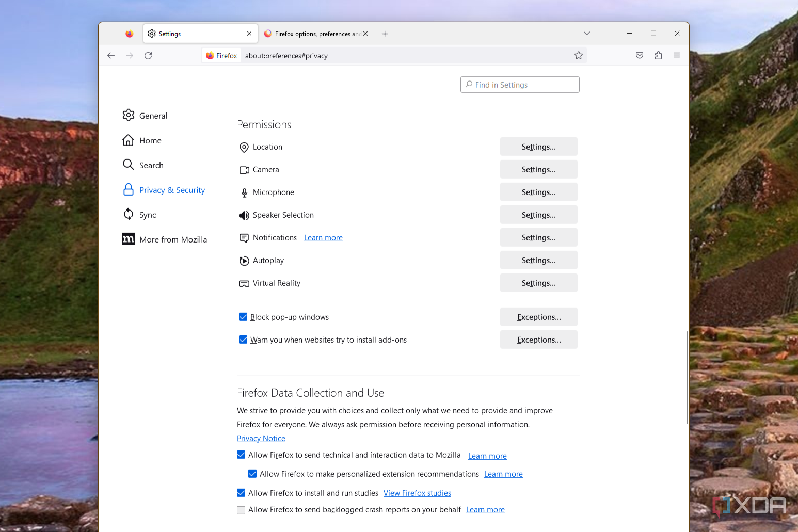
Task: Select Privacy & Security category
Action: [x=164, y=190]
